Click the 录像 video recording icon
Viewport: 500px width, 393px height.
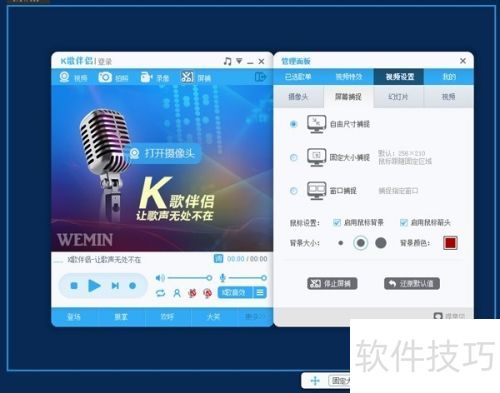pyautogui.click(x=146, y=77)
